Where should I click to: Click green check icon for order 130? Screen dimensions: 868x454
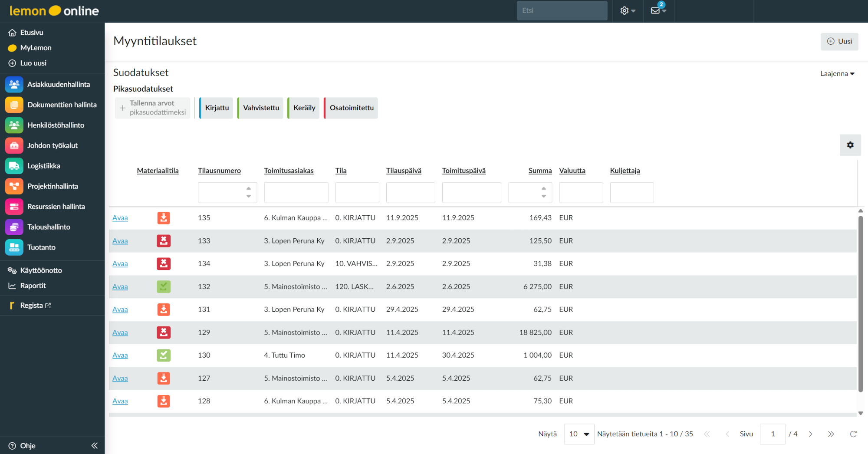pyautogui.click(x=164, y=355)
